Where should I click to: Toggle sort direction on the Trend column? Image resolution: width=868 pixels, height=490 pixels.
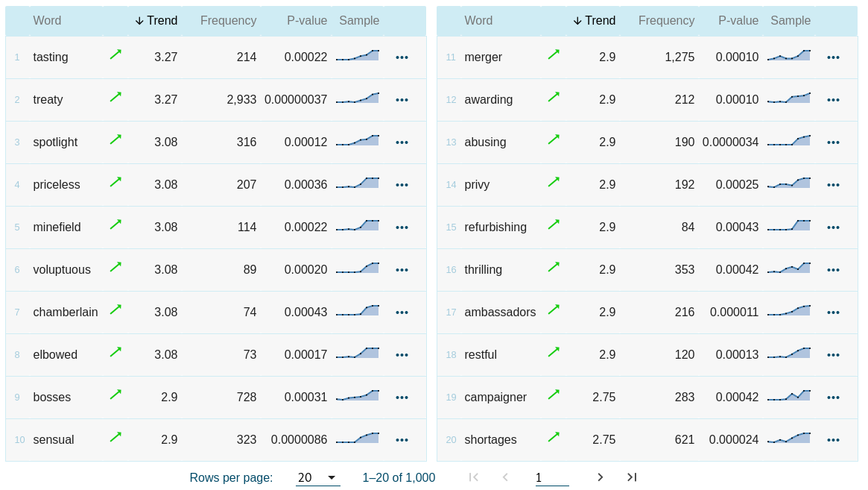pyautogui.click(x=156, y=20)
